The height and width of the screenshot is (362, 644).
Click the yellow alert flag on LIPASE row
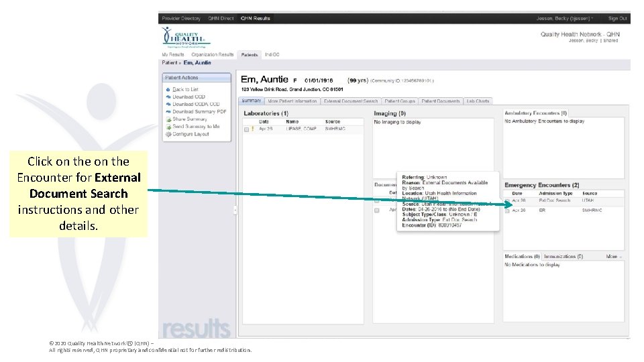253,129
